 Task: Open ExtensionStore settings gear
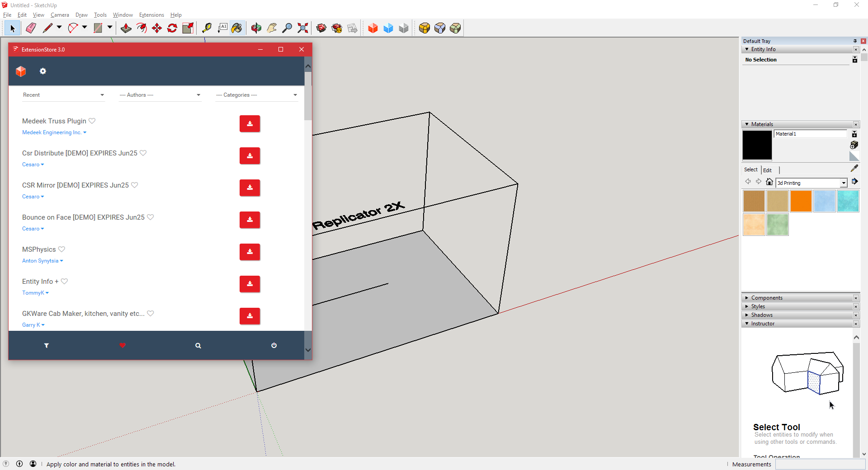click(43, 71)
